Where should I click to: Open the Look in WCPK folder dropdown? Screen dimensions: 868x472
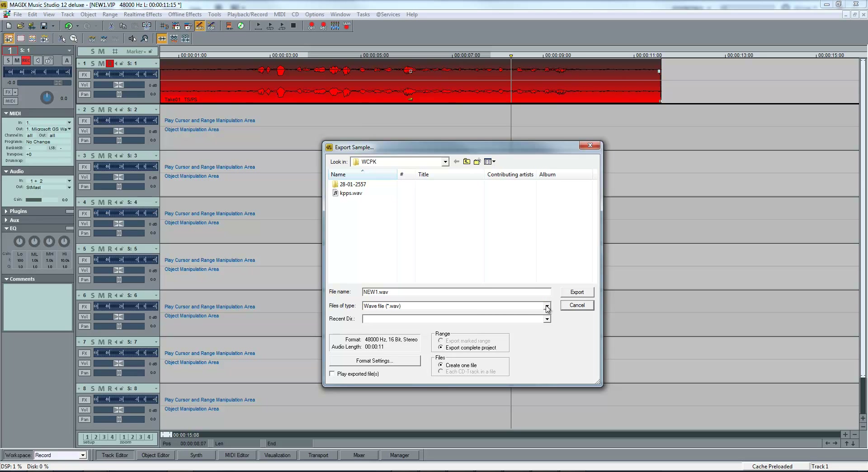(400, 162)
